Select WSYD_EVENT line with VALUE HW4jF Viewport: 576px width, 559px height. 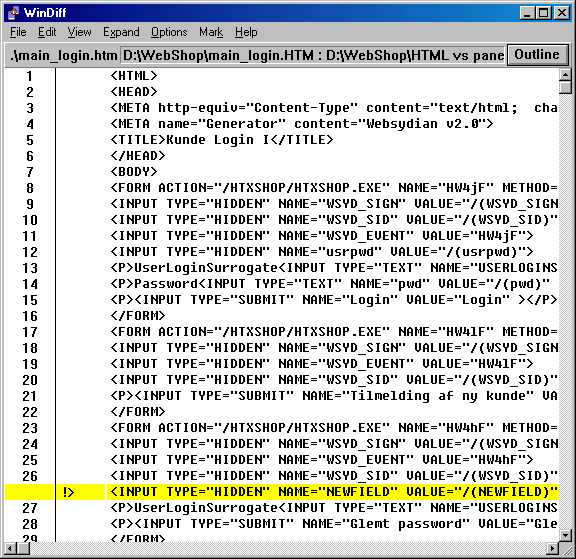point(322,236)
